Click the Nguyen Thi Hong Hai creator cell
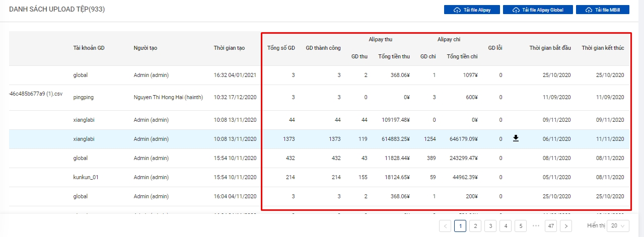Screen dimensions: 644x237 click(x=168, y=97)
